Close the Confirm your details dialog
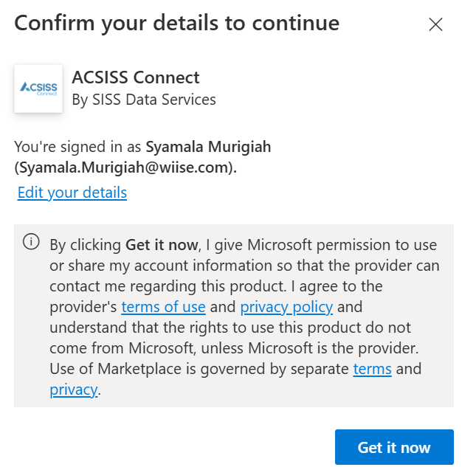Viewport: 476px width, 467px height. tap(435, 24)
